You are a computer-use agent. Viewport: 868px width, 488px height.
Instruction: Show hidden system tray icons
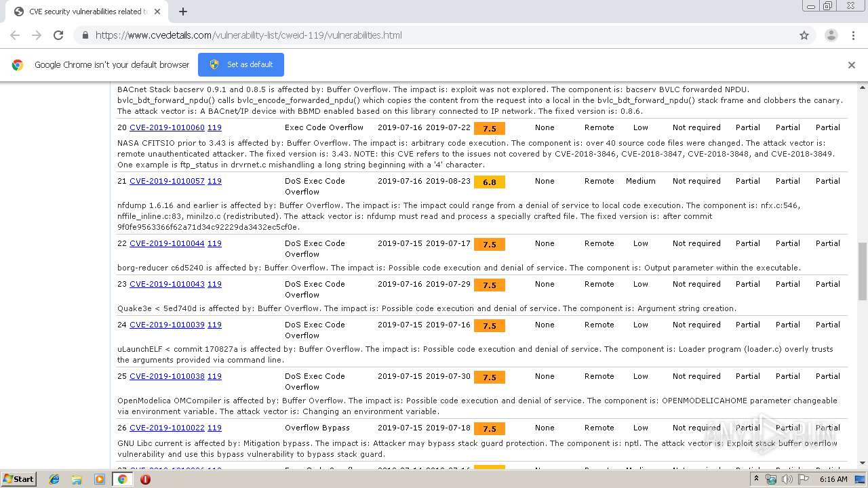pos(756,479)
